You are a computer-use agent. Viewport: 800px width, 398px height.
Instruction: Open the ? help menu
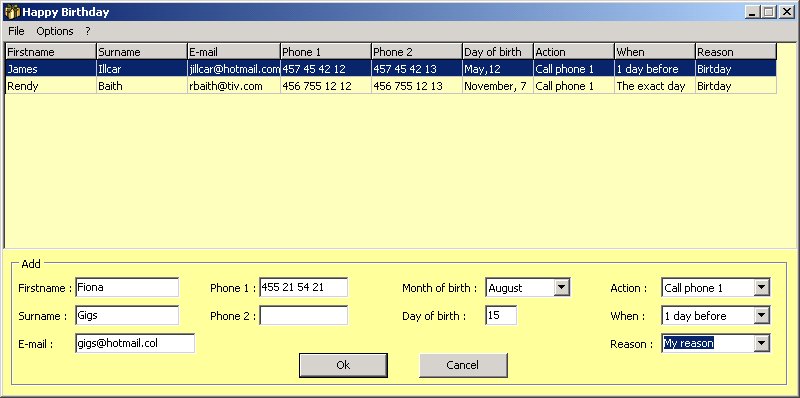(x=88, y=31)
